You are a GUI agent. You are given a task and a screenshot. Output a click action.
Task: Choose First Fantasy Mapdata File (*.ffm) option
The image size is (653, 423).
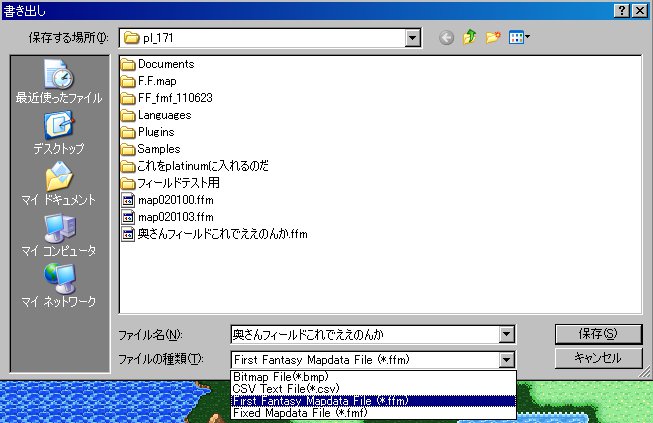(374, 401)
